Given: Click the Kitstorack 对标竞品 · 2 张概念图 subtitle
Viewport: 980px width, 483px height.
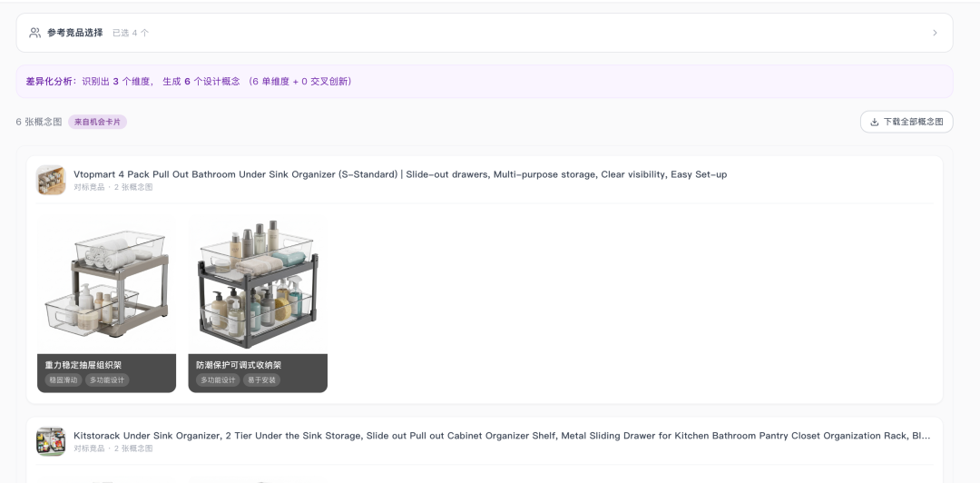Looking at the screenshot, I should [x=113, y=448].
